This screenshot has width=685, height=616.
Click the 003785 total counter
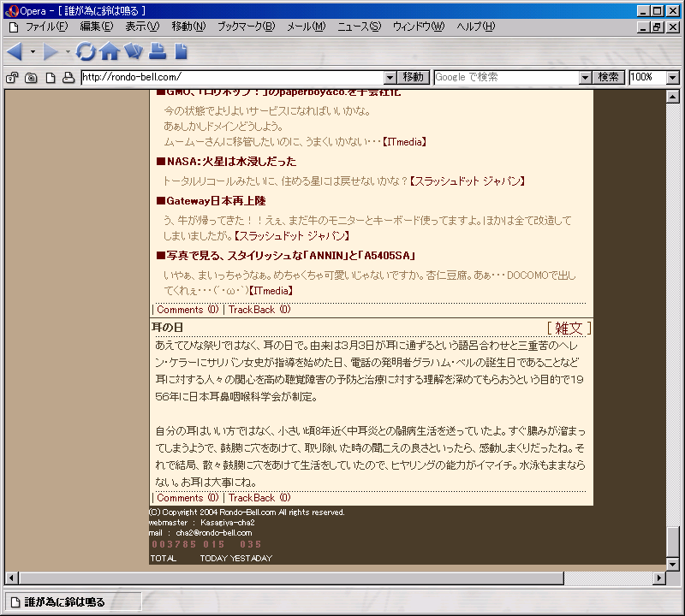pos(174,544)
